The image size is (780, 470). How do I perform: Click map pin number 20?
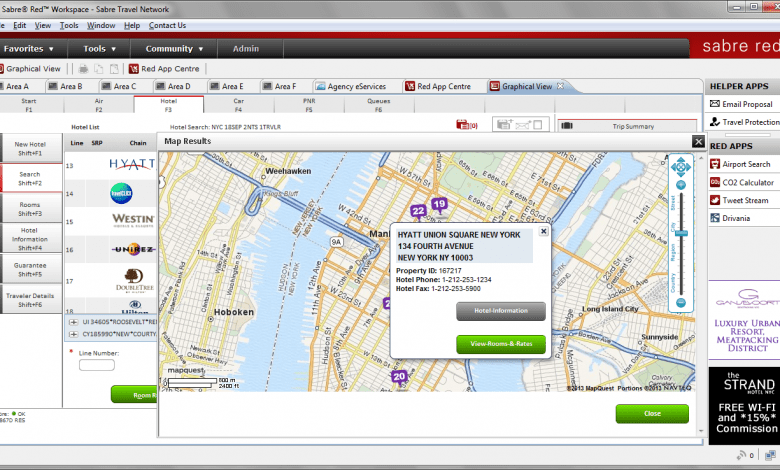(399, 377)
